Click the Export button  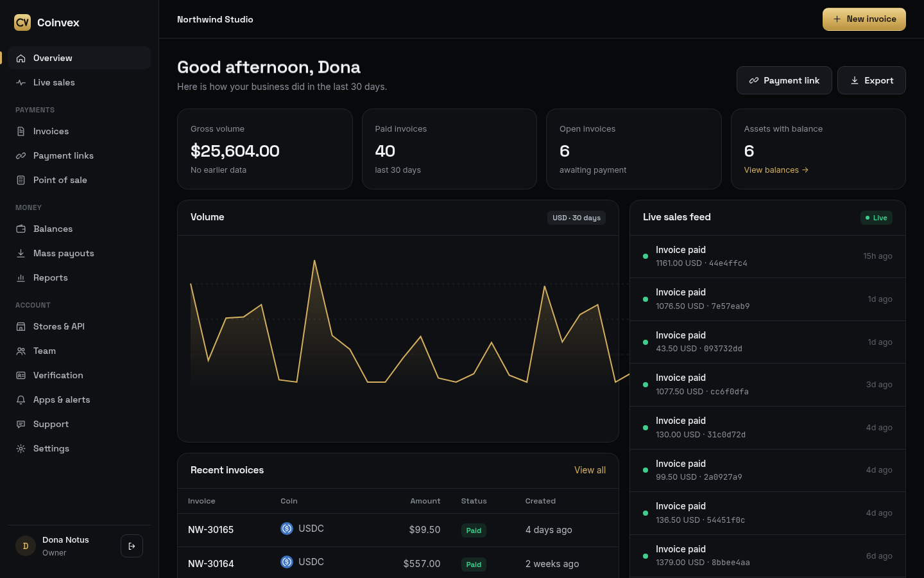[x=871, y=80]
